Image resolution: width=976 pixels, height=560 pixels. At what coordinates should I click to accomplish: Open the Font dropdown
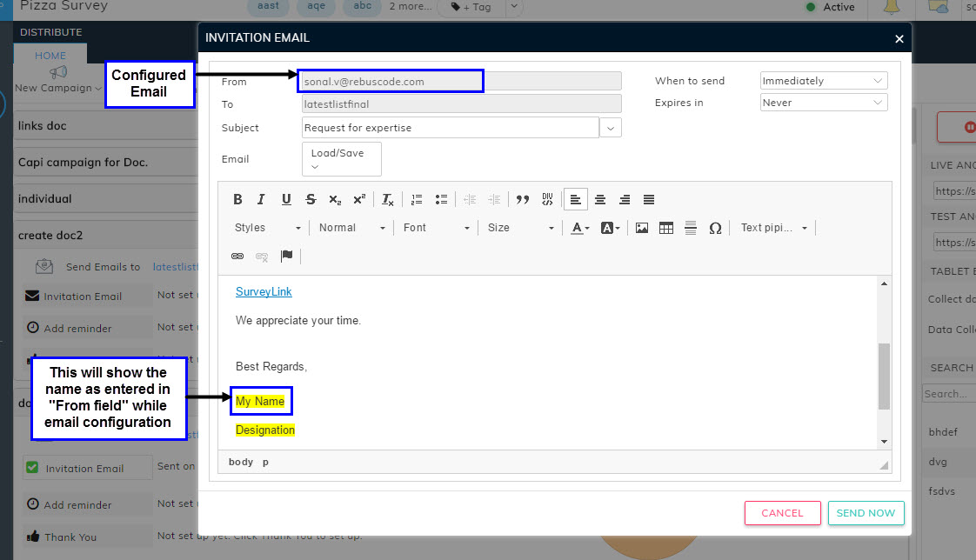[x=436, y=228]
